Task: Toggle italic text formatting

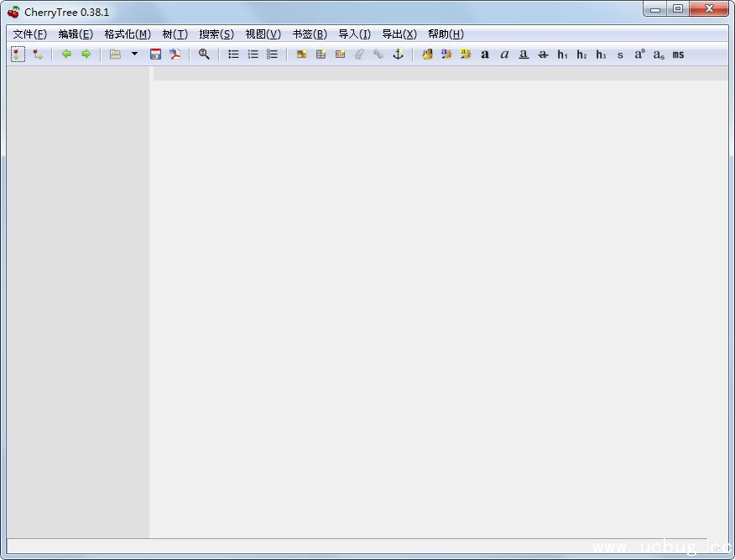Action: [504, 54]
